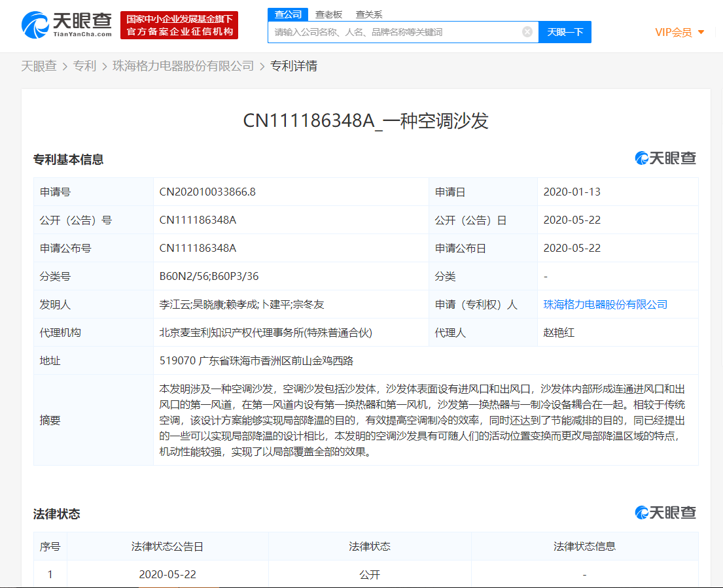The image size is (723, 588).
Task: Click the patent title CN111186348A heading
Action: coord(366,121)
